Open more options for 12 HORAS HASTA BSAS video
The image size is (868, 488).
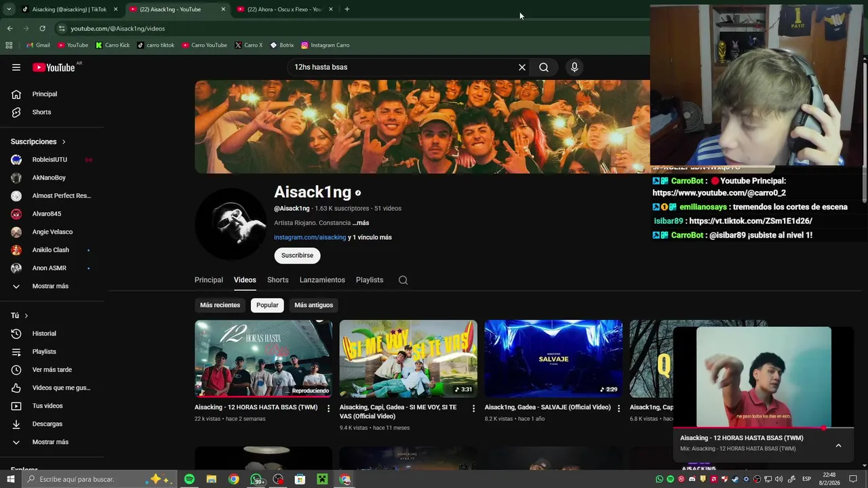(328, 409)
